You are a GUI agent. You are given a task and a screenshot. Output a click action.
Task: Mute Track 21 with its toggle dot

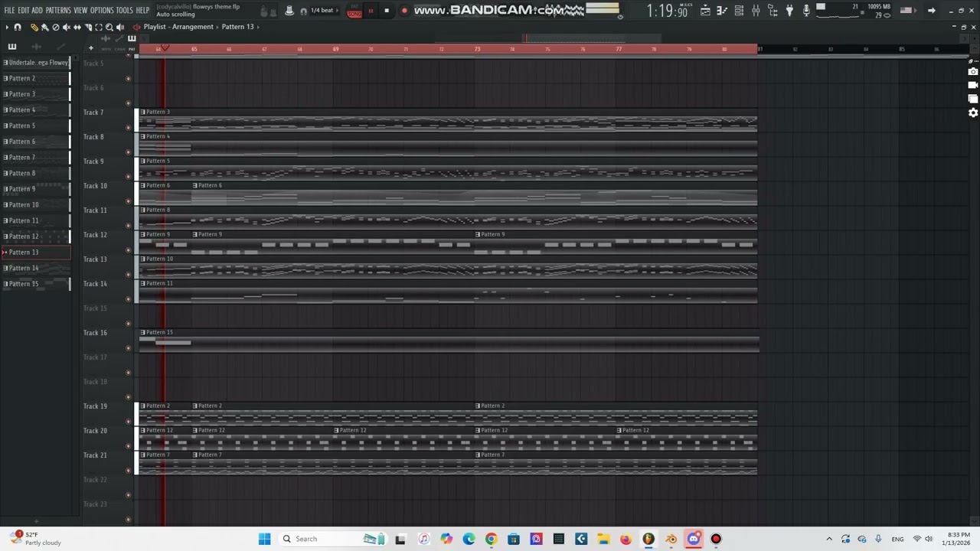128,471
